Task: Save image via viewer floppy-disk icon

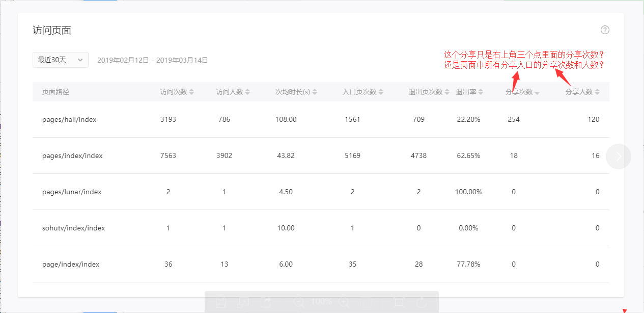Action: tap(220, 302)
